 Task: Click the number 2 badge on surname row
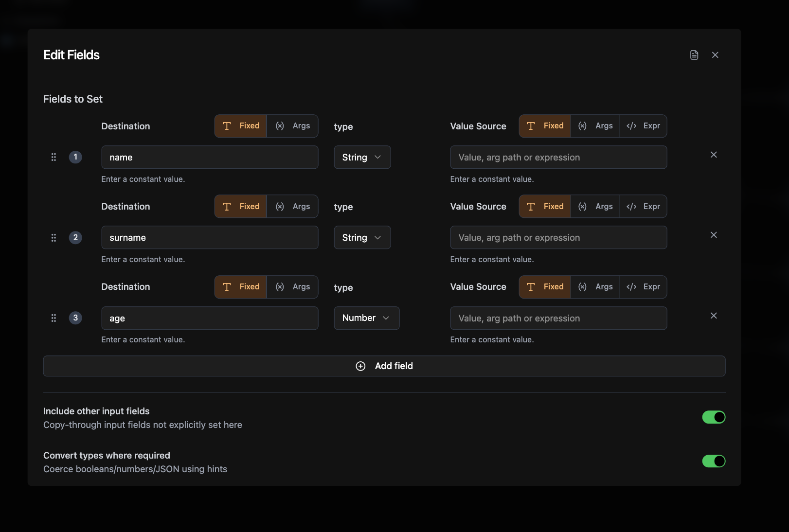[75, 238]
